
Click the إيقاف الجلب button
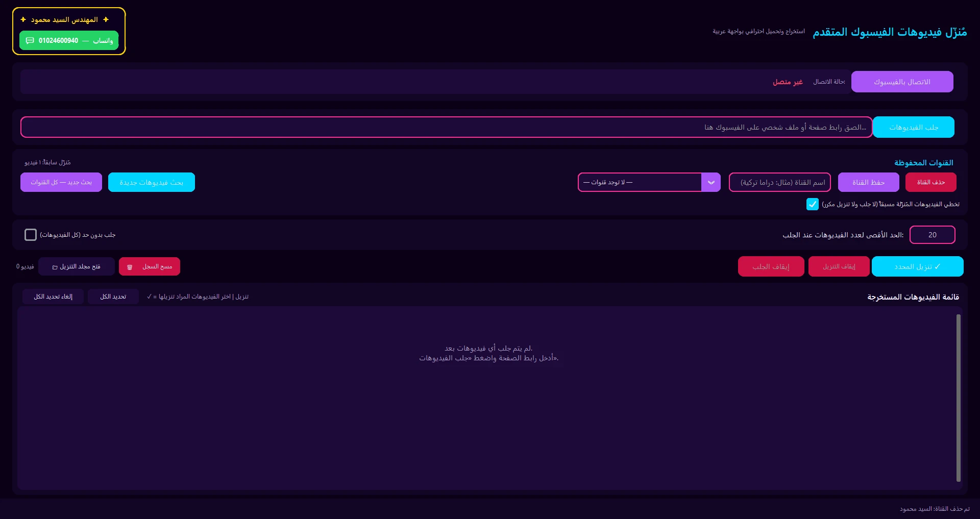coord(771,266)
